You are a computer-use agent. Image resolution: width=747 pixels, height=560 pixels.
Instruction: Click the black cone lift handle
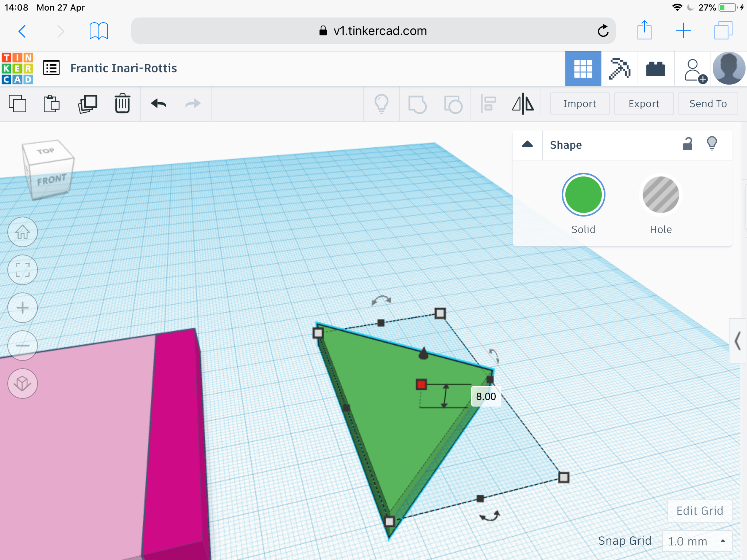point(423,353)
